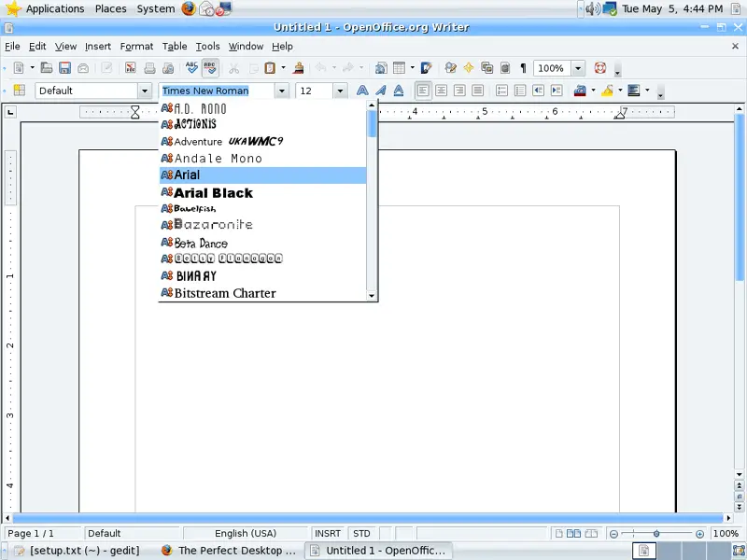
Task: Expand the Paste options dropdown arrow
Action: coord(284,68)
